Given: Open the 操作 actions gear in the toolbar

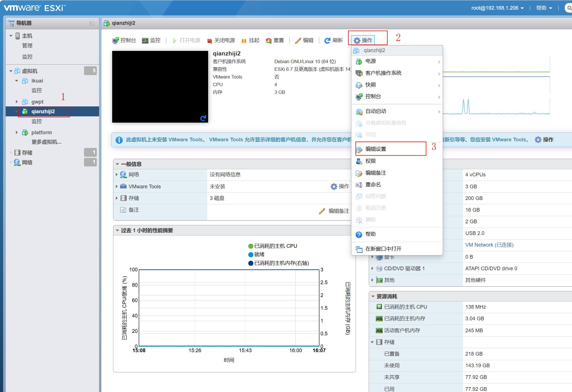Looking at the screenshot, I should tap(363, 40).
